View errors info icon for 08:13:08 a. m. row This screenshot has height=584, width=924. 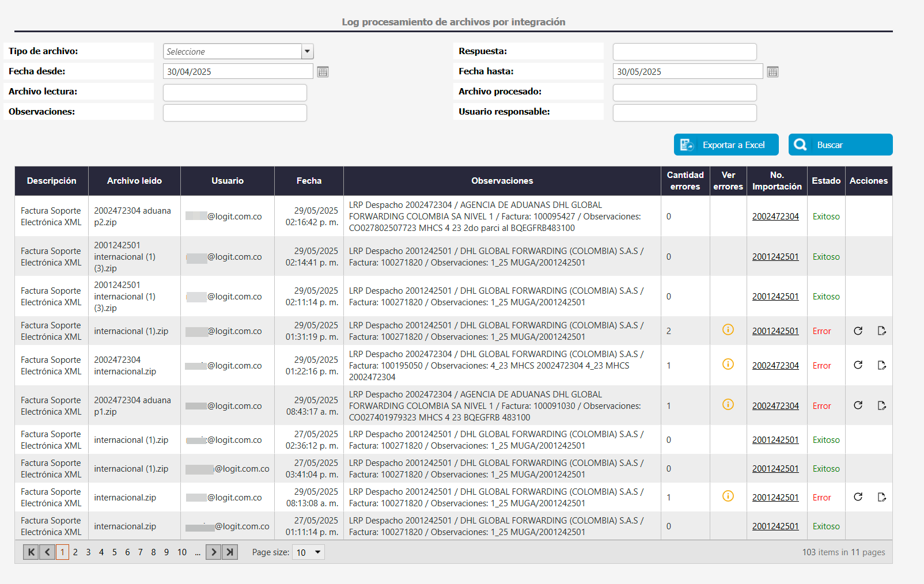(728, 496)
